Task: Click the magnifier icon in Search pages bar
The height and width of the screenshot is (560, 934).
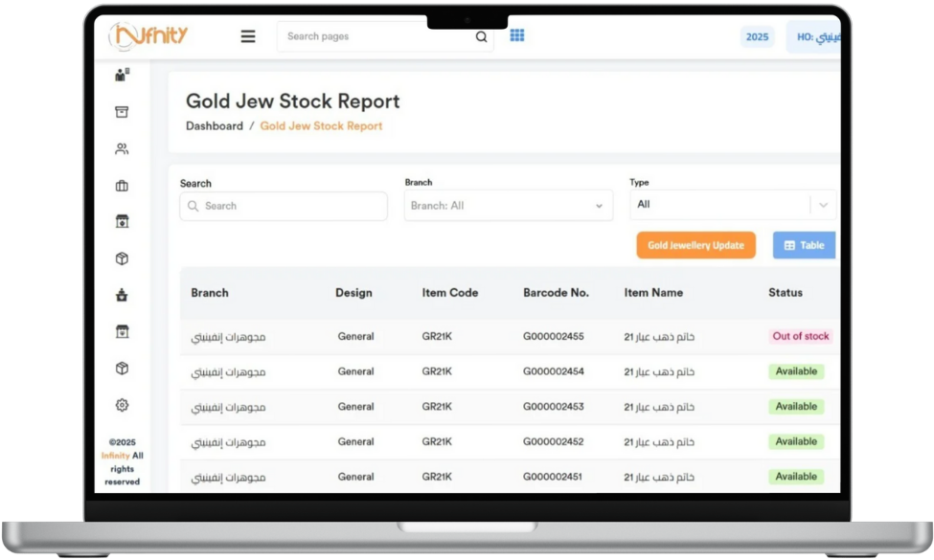Action: (481, 37)
